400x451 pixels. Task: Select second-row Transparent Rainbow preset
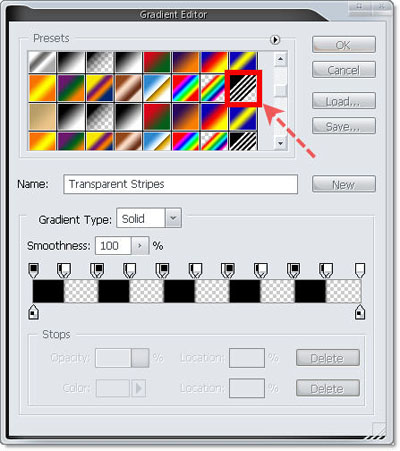point(213,88)
